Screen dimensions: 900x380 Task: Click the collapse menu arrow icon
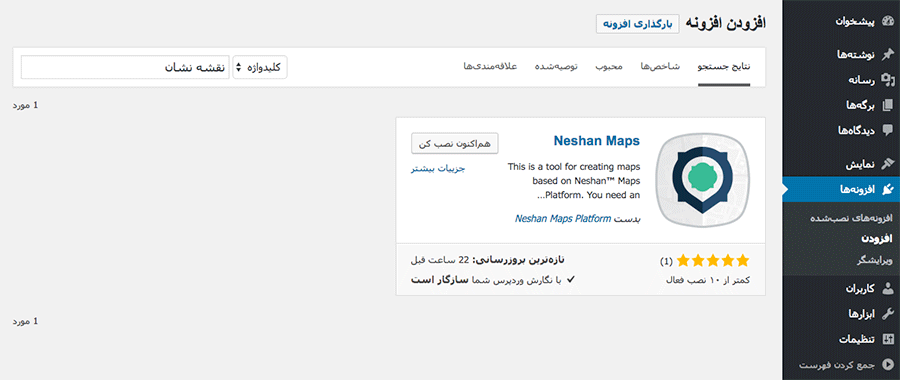pyautogui.click(x=887, y=364)
